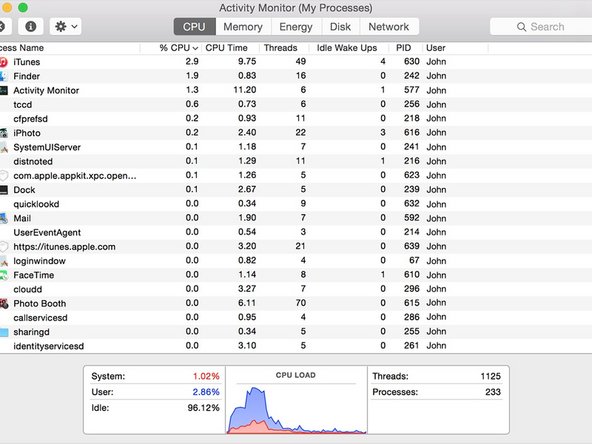This screenshot has width=592, height=444.
Task: Click the Mail app icon
Action: (x=3, y=218)
